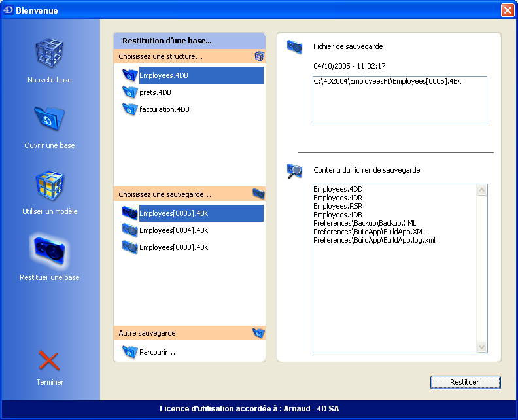Image resolution: width=518 pixels, height=420 pixels.
Task: Choose facturation.4DB structure
Action: pyautogui.click(x=164, y=109)
